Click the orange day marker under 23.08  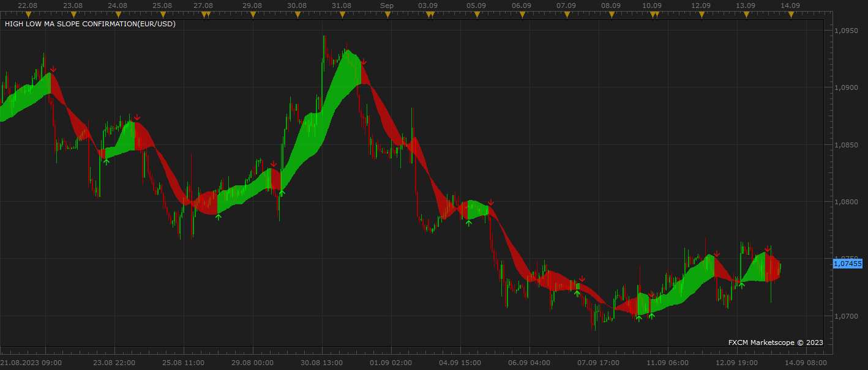73,14
